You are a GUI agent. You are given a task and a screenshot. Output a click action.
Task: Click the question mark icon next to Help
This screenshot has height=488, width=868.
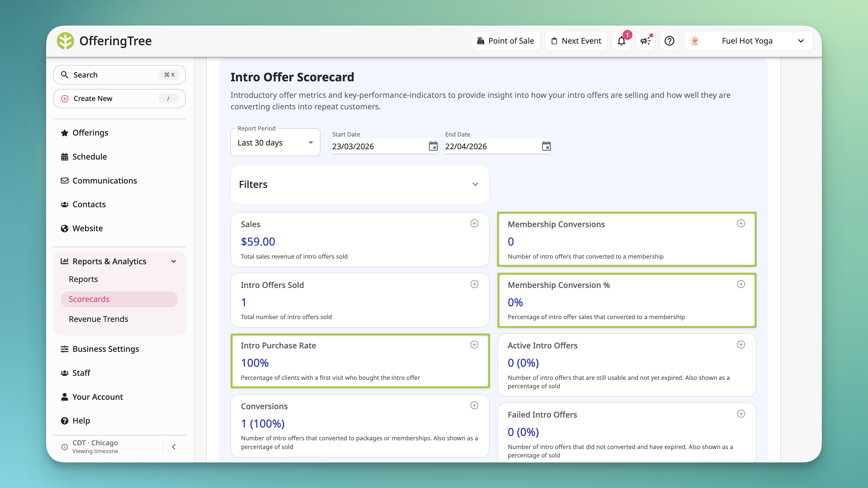click(64, 421)
